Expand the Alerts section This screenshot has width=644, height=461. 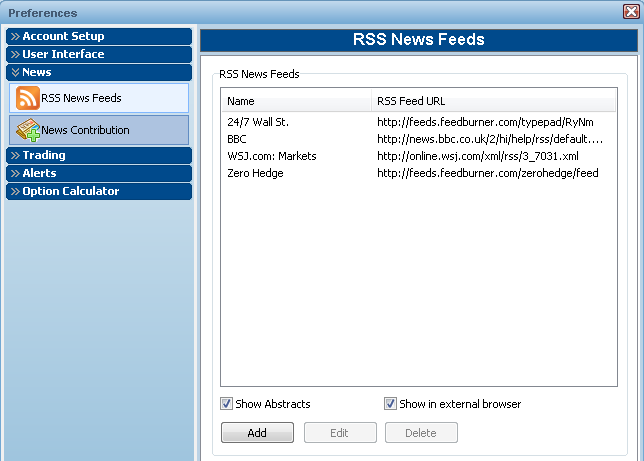98,173
